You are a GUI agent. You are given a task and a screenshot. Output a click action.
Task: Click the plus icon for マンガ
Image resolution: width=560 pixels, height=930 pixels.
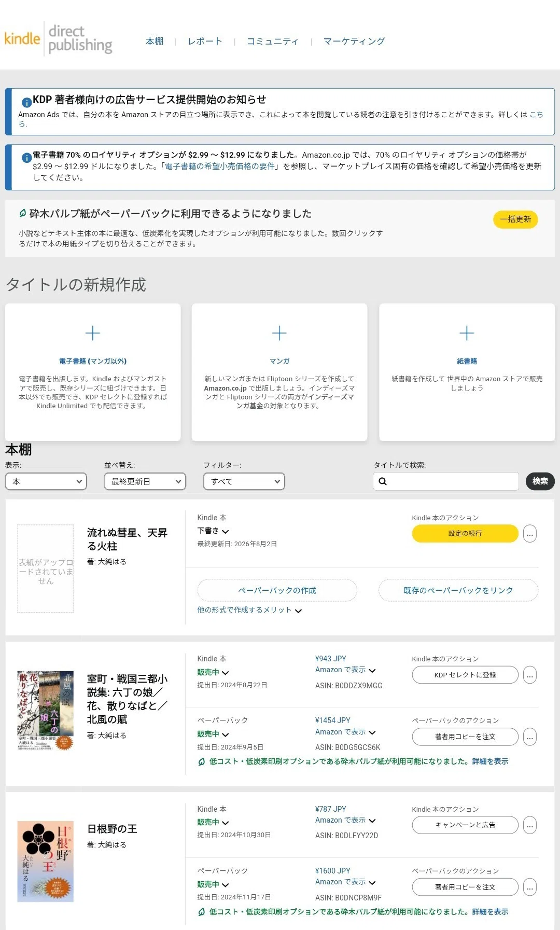[279, 333]
